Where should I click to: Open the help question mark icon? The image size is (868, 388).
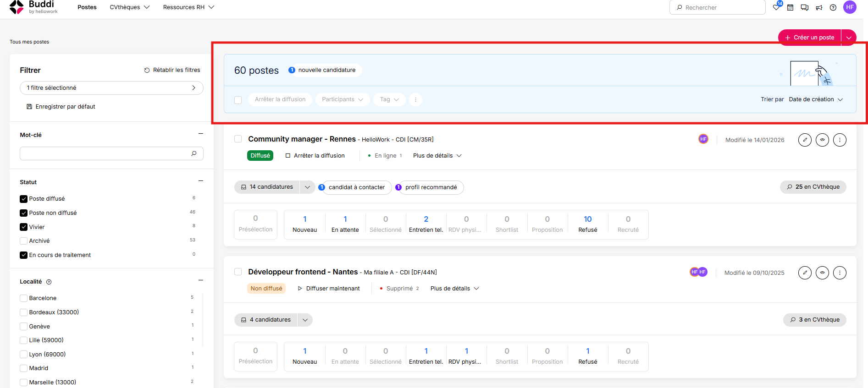pos(833,7)
